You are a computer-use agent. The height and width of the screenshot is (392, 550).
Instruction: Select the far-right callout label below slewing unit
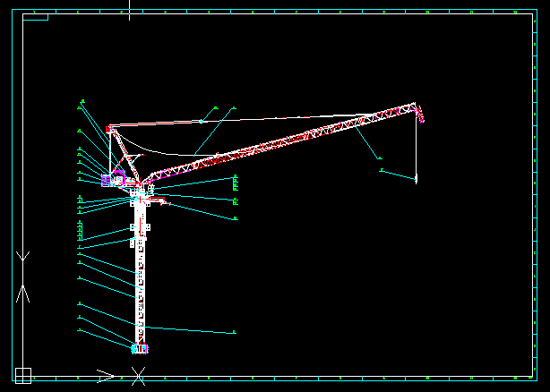point(236,217)
